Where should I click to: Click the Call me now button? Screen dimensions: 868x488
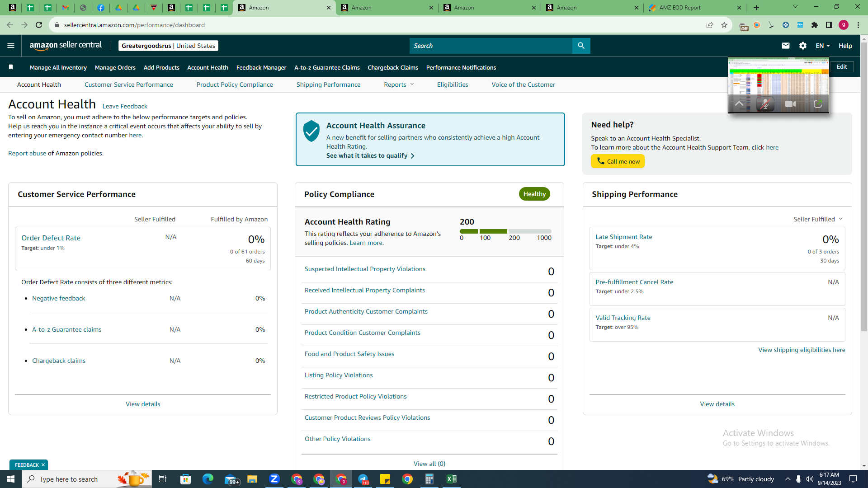pos(618,161)
